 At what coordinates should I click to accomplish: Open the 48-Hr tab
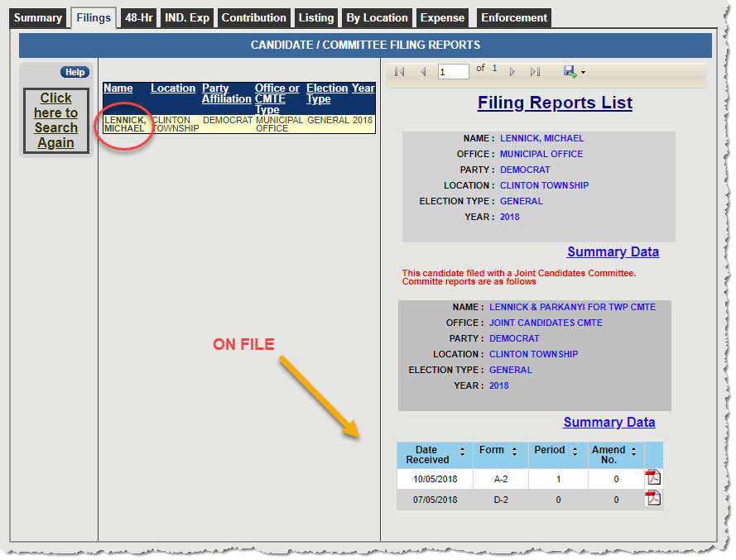[x=138, y=18]
